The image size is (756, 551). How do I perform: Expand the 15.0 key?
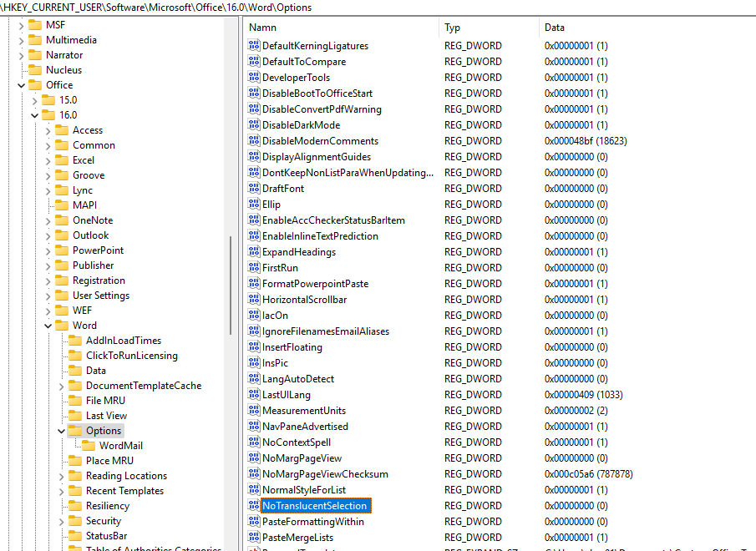35,100
